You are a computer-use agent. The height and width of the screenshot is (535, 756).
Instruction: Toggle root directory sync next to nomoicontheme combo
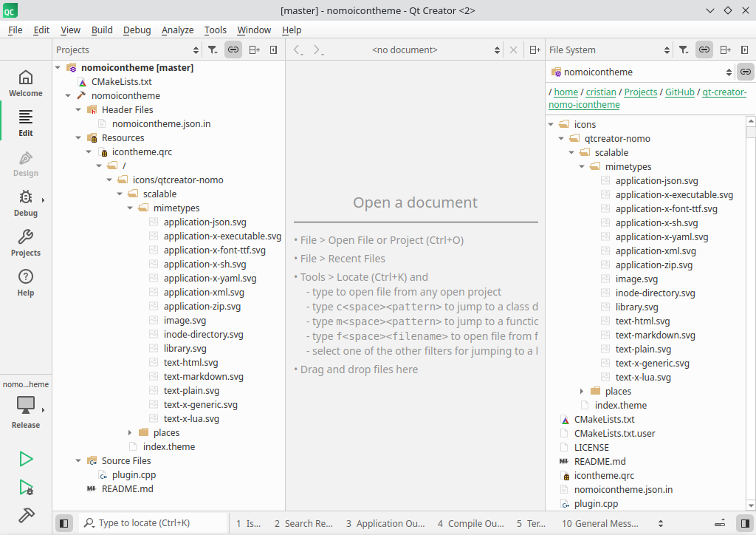tap(746, 72)
